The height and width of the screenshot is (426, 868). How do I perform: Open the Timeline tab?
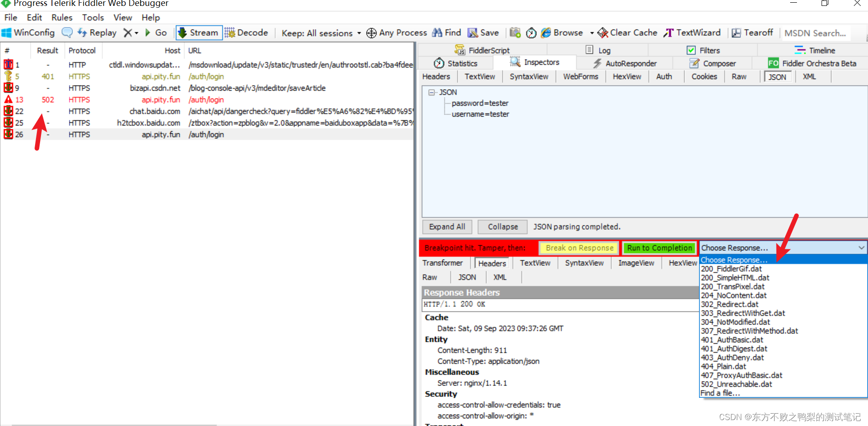tap(815, 50)
